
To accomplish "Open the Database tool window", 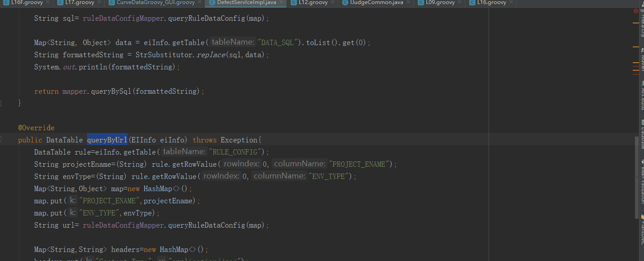I will (x=642, y=135).
